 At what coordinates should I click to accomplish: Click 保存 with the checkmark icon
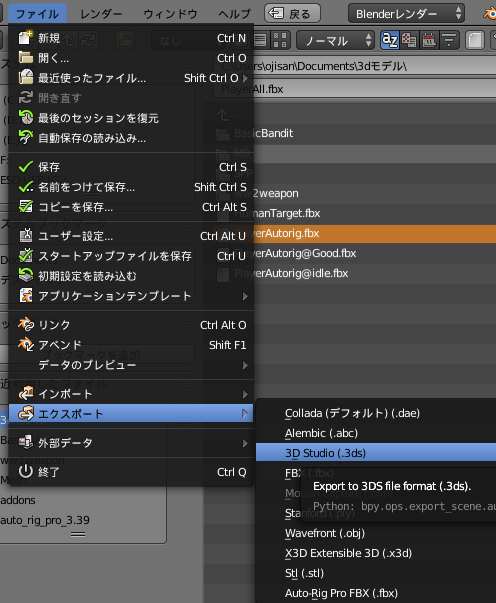[x=131, y=167]
